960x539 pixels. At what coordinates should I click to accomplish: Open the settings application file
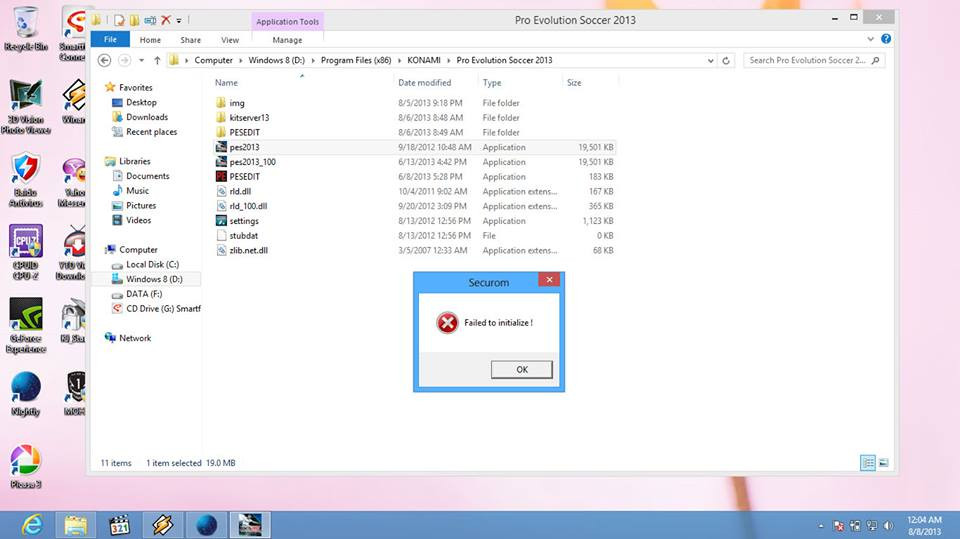244,221
